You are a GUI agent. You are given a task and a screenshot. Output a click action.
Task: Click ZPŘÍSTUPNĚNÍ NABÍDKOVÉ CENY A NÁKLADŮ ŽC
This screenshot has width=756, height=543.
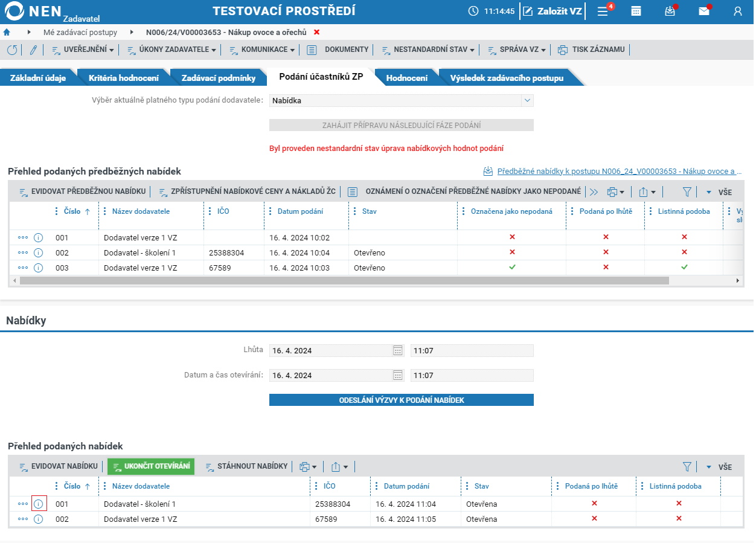point(247,191)
